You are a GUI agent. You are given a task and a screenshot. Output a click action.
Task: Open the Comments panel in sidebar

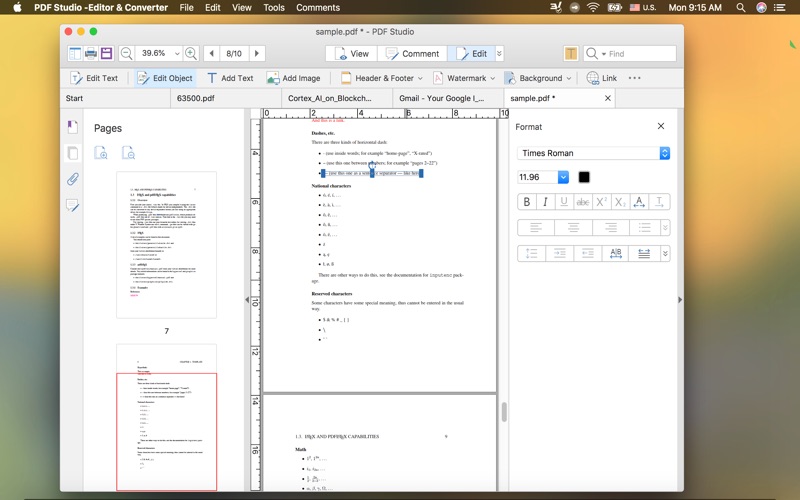pyautogui.click(x=72, y=206)
